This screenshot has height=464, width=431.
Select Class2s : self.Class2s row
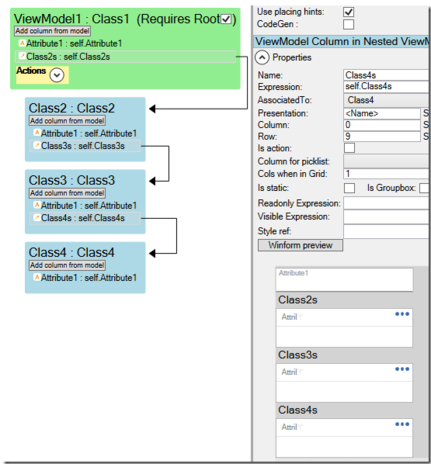[x=126, y=57]
